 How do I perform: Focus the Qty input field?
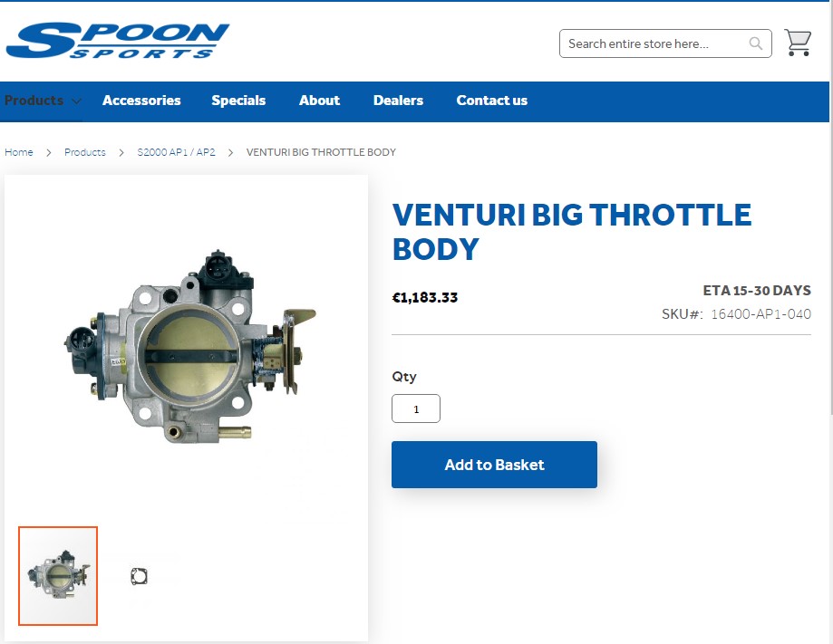pyautogui.click(x=416, y=409)
